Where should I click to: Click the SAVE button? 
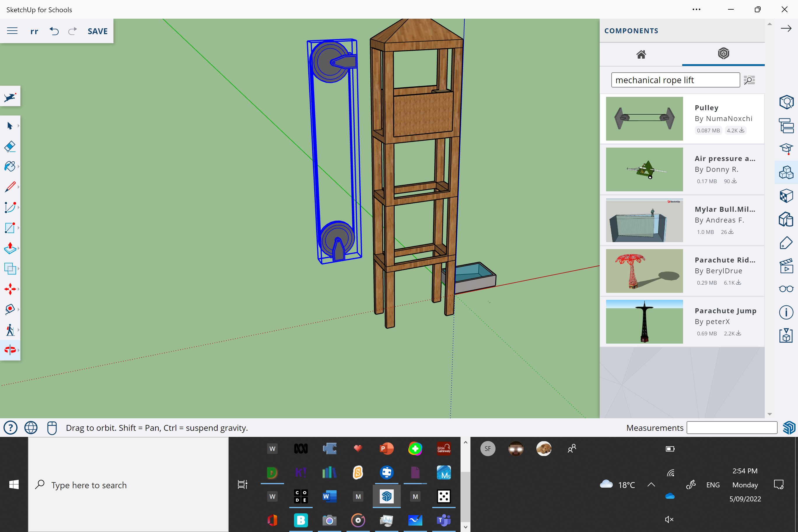pyautogui.click(x=97, y=31)
